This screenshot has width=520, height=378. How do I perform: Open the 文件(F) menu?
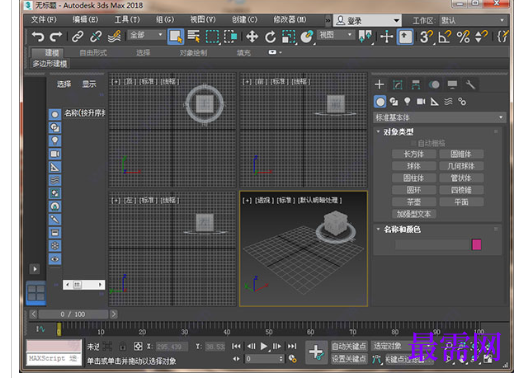(x=44, y=20)
